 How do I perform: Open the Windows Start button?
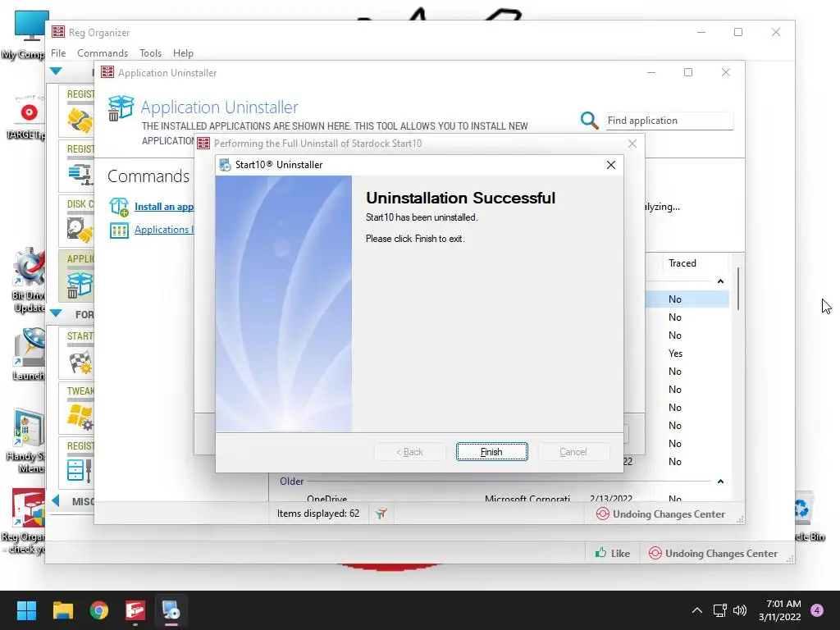click(26, 610)
